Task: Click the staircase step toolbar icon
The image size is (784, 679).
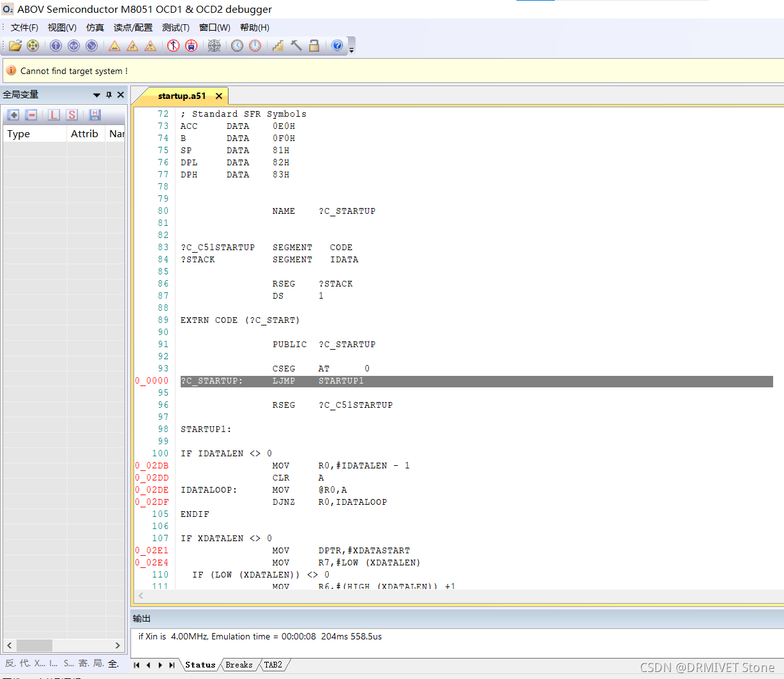Action: (278, 46)
